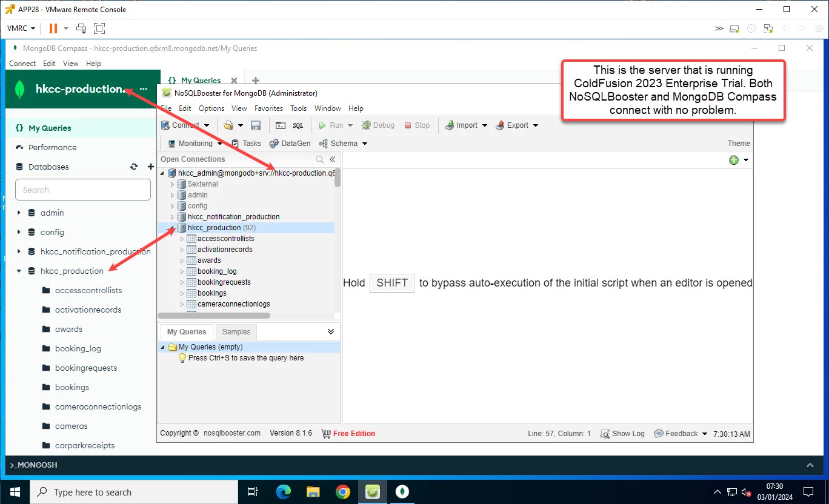Open the DataGen tool

(290, 144)
